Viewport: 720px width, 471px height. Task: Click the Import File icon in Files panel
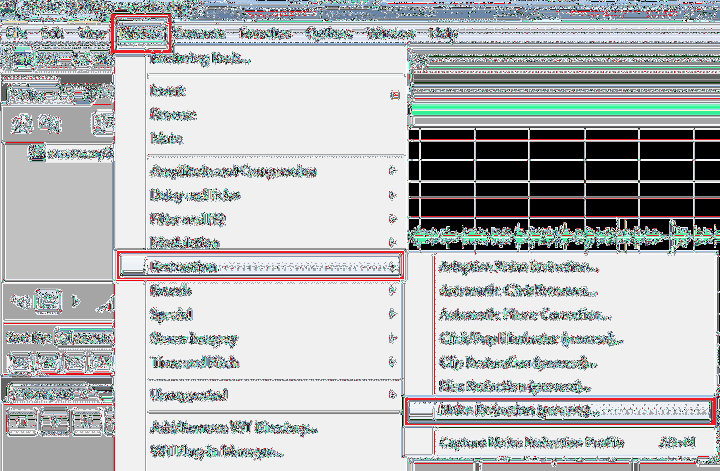[21, 123]
